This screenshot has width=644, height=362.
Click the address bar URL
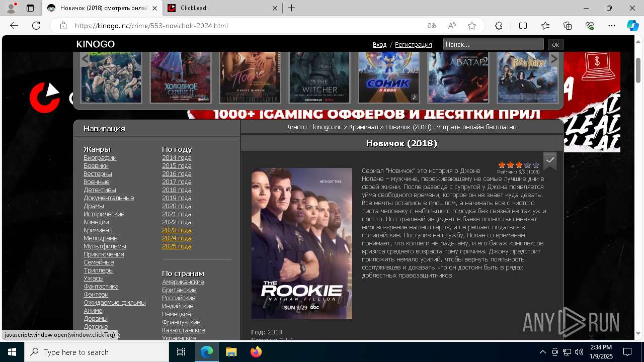pos(151,26)
